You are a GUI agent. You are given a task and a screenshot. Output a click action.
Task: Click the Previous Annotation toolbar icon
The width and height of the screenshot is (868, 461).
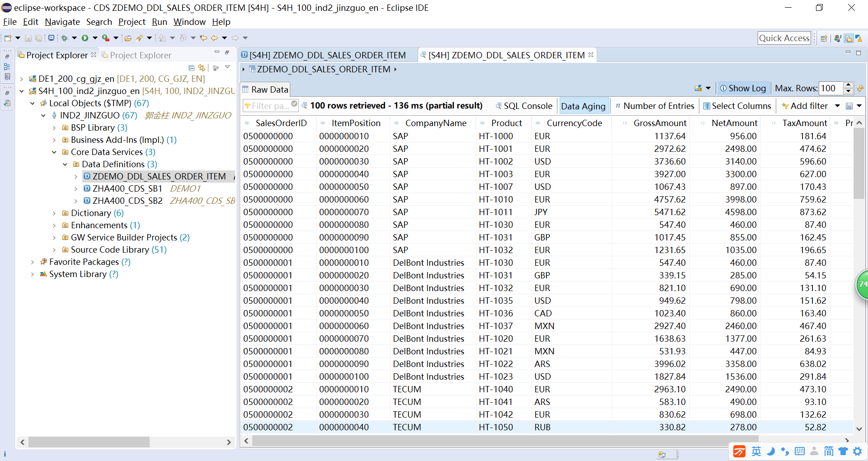[183, 38]
